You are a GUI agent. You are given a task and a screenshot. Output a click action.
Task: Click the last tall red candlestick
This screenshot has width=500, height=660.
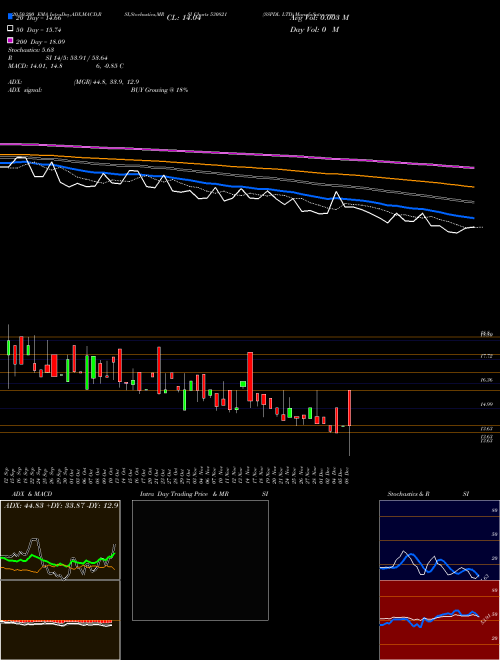point(349,408)
